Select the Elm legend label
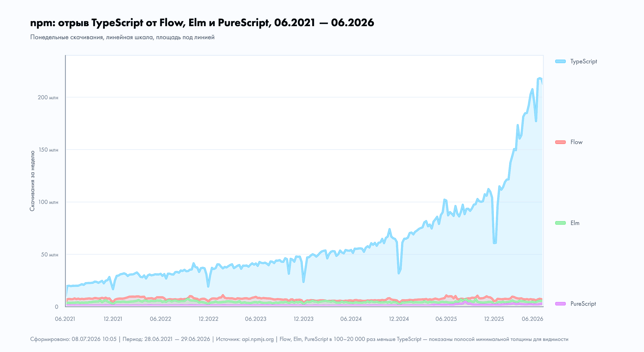 point(575,223)
